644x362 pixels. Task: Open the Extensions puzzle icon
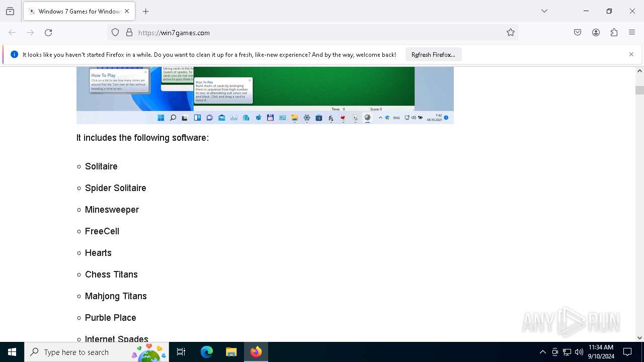coord(614,33)
